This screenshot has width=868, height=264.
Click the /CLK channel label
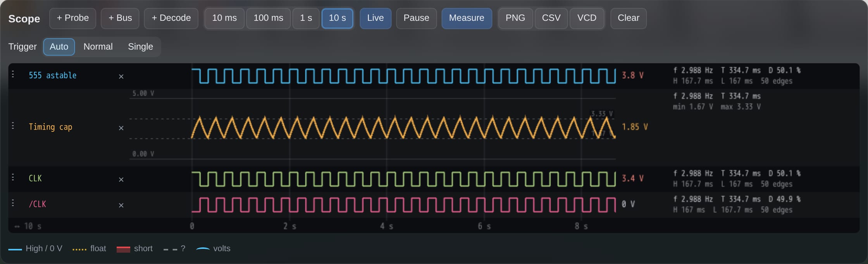click(x=37, y=204)
